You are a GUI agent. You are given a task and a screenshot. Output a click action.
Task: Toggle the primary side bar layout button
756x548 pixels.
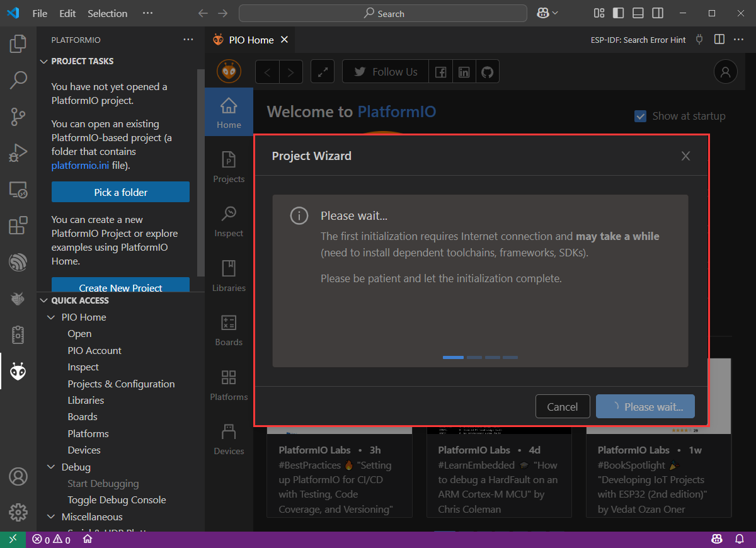point(618,13)
